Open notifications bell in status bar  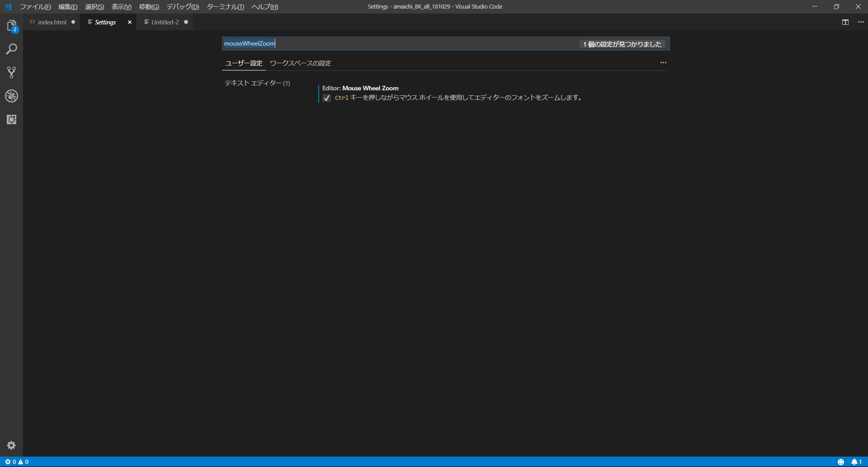[x=857, y=462]
